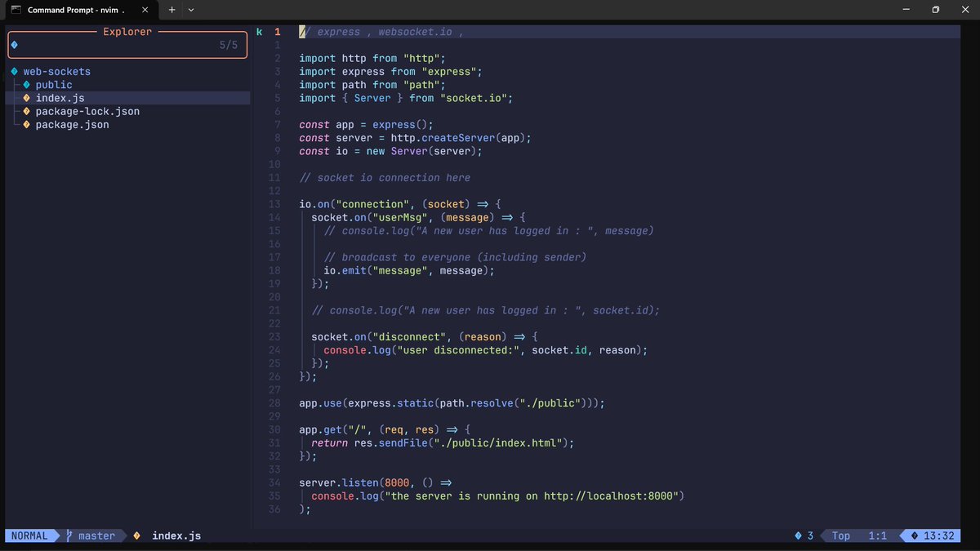Click the current line number 1 in gutter

pyautogui.click(x=277, y=32)
